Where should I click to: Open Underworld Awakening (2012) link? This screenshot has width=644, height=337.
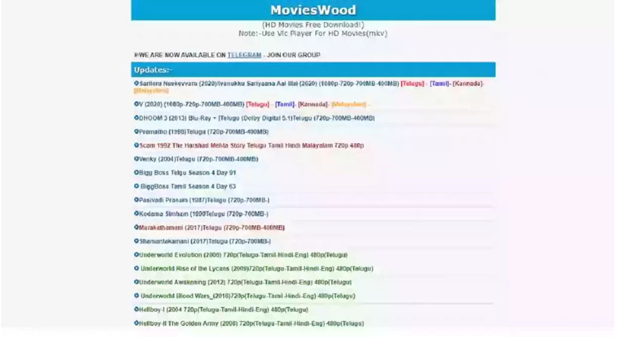click(245, 282)
